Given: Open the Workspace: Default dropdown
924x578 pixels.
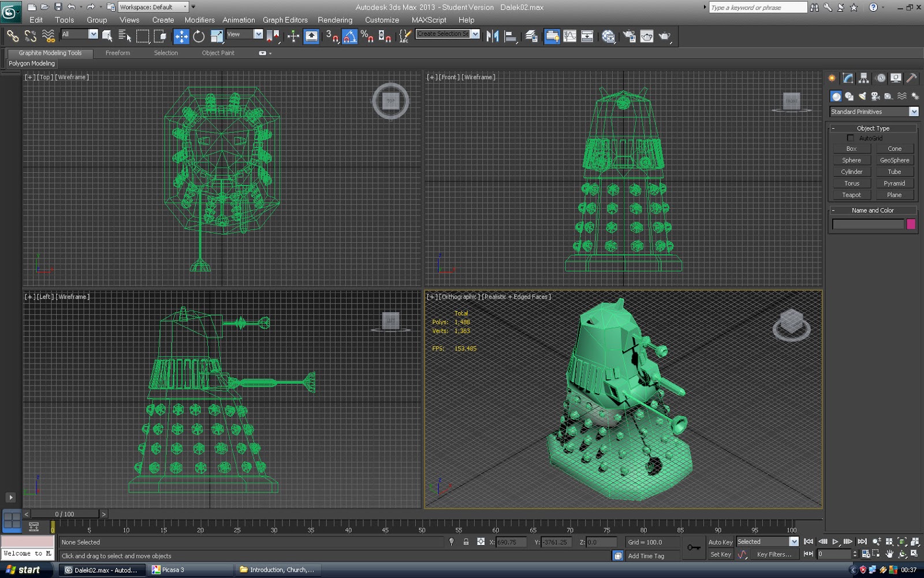Looking at the screenshot, I should pos(154,7).
